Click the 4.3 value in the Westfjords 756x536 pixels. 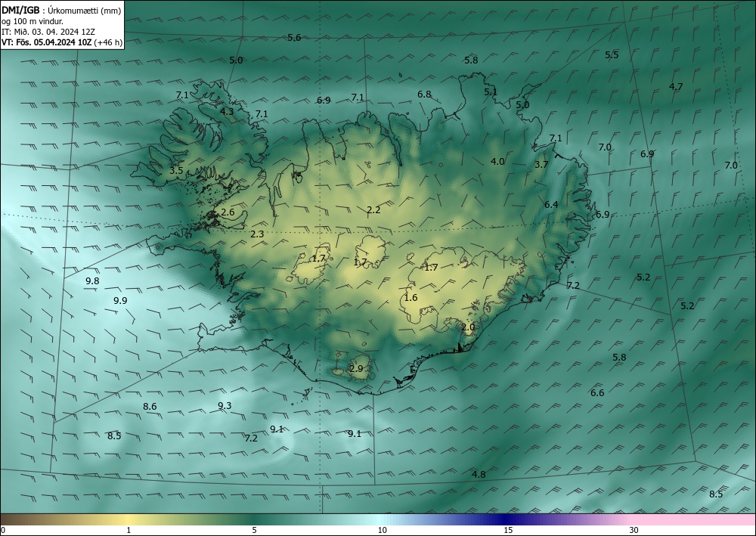pos(227,111)
